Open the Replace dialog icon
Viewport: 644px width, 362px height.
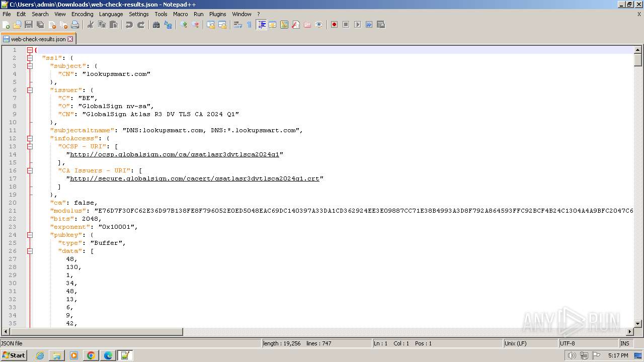pos(168,25)
